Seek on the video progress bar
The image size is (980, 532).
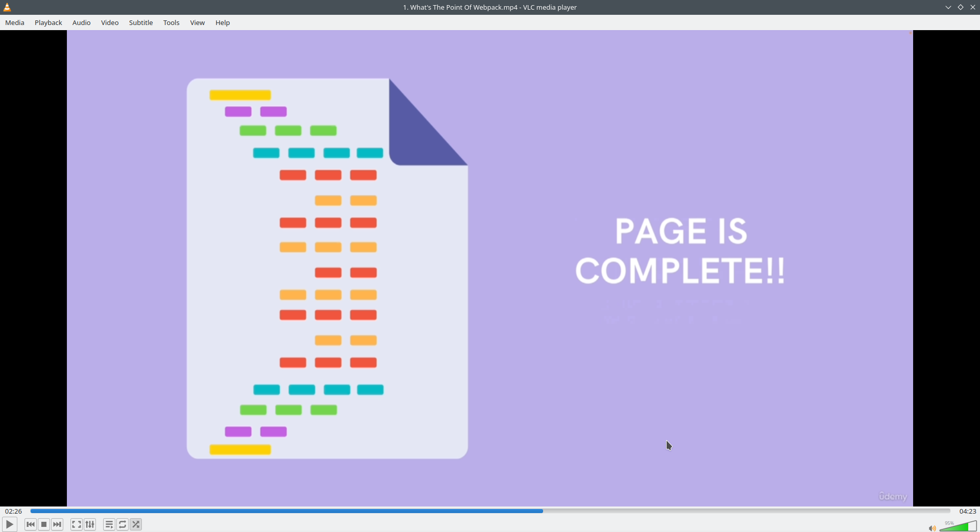[491, 511]
